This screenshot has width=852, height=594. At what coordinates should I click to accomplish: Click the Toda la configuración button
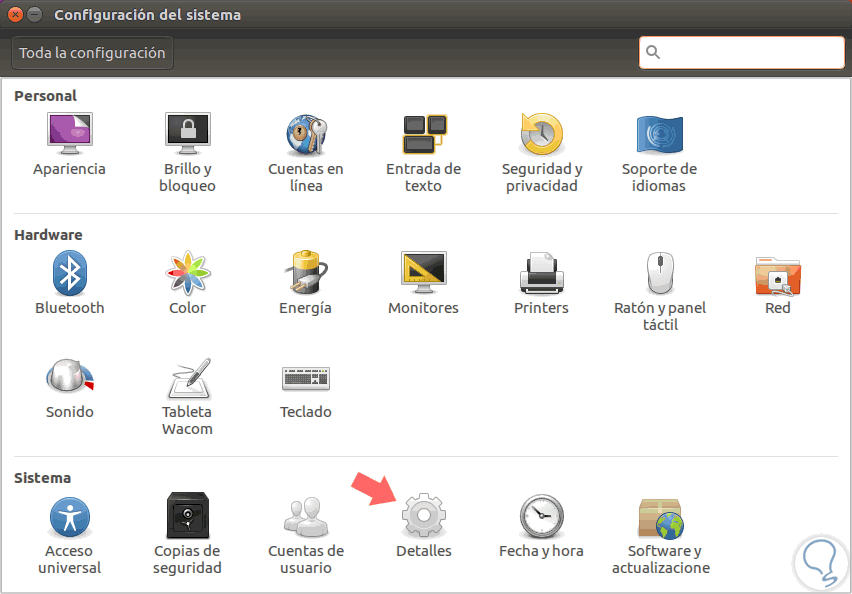click(92, 53)
